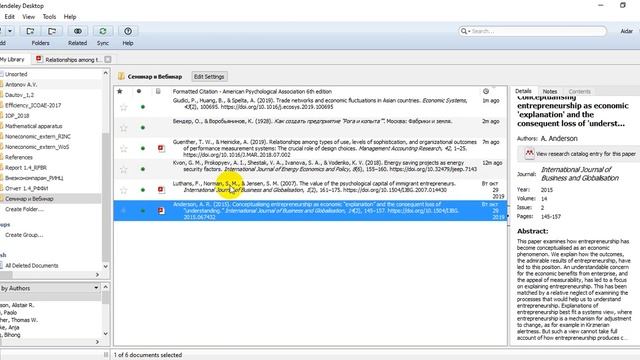Star the Luthans, Norman & Jensen entry
640x360 pixels.
(x=124, y=190)
